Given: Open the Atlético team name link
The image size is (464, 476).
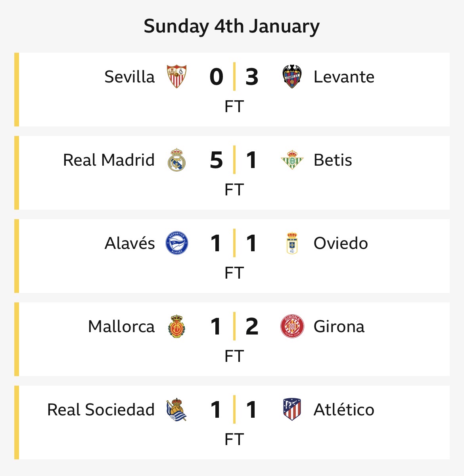Looking at the screenshot, I should tap(344, 409).
